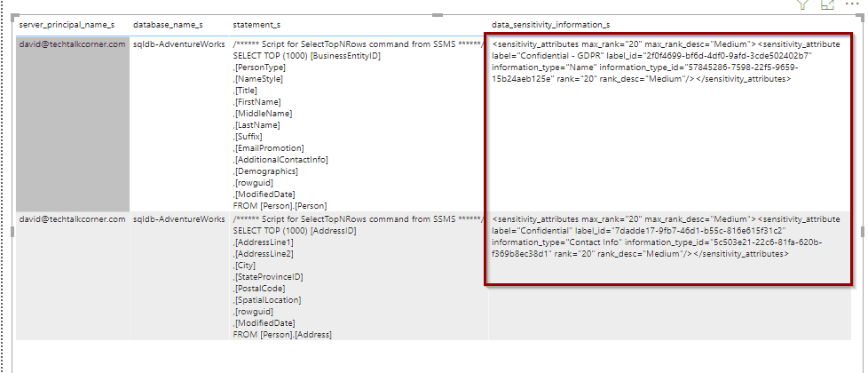Click the top-center resize handle of the visual
The height and width of the screenshot is (373, 868).
(x=438, y=15)
